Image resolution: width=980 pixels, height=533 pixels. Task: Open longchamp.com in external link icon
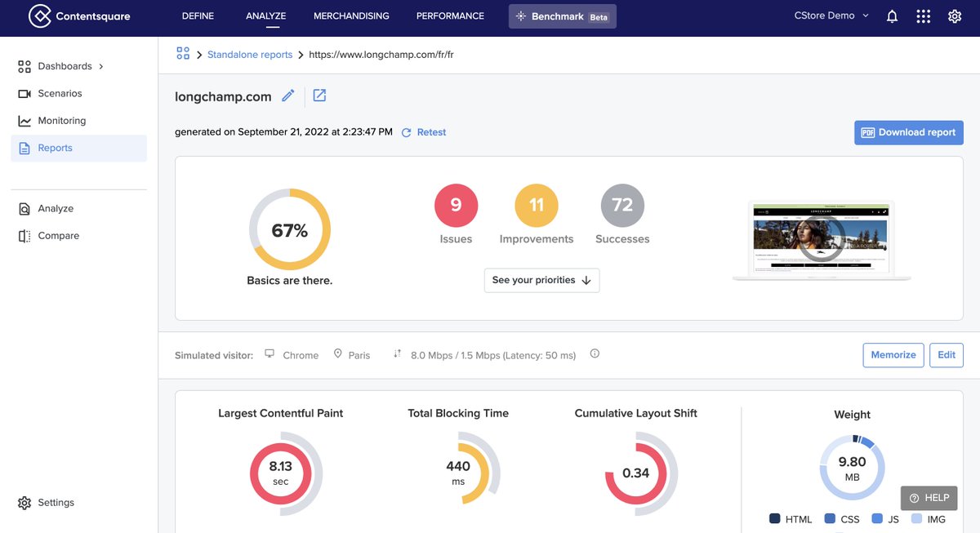click(319, 95)
